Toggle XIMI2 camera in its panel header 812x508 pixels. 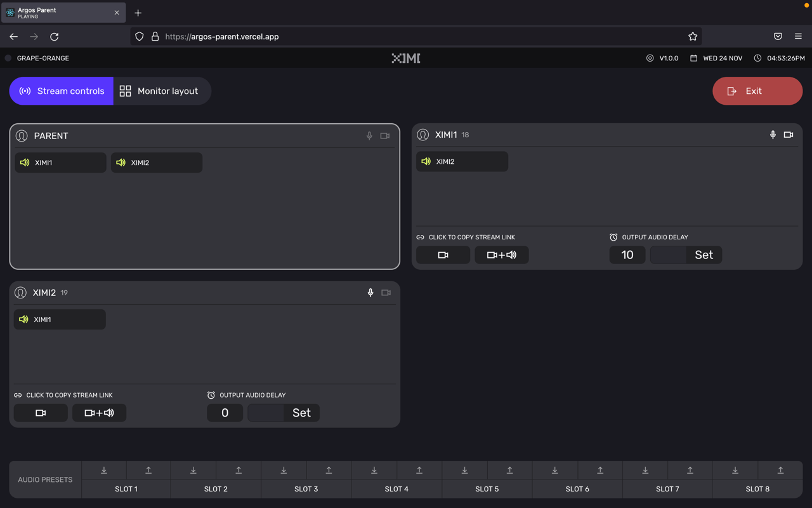tap(386, 293)
